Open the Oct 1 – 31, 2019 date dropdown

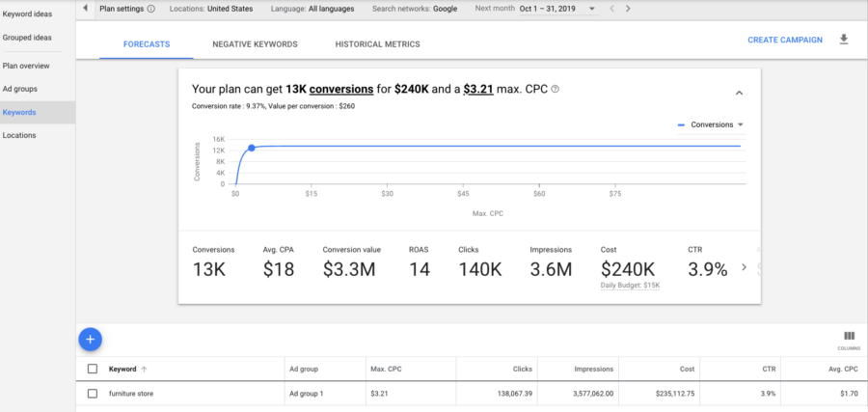558,9
